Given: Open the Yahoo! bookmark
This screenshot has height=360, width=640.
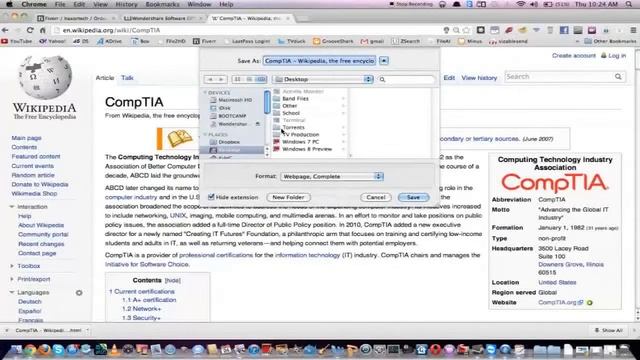Looking at the screenshot, I should click(52, 41).
